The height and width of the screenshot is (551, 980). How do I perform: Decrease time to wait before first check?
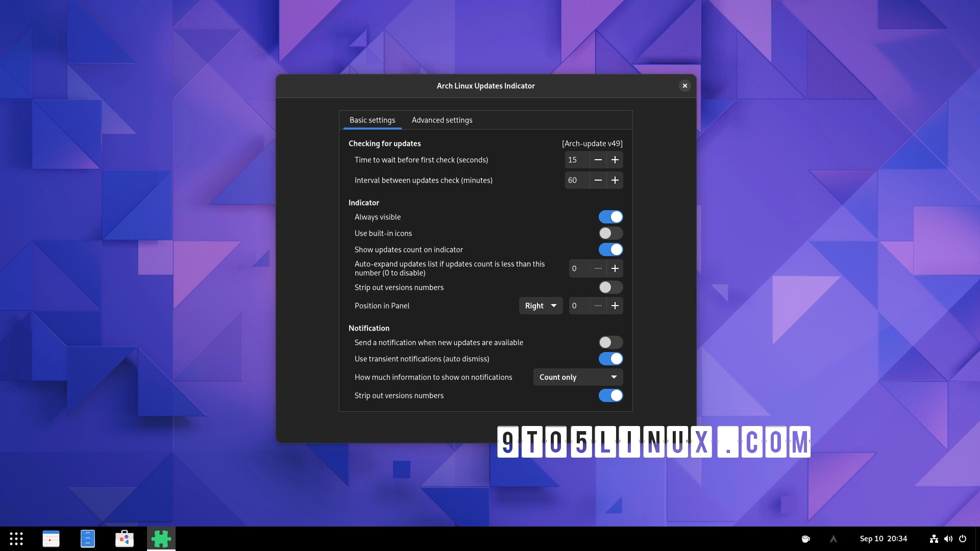click(598, 160)
